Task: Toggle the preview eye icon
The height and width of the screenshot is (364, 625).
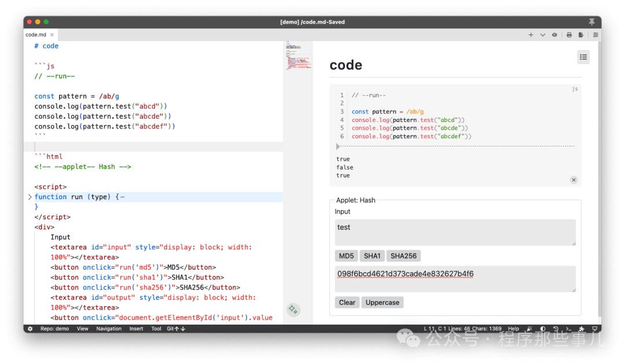Action: 554,35
